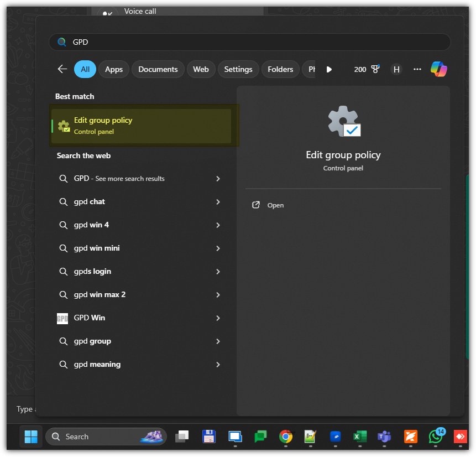Click the back arrow in search panel
476x457 pixels.
(x=62, y=69)
